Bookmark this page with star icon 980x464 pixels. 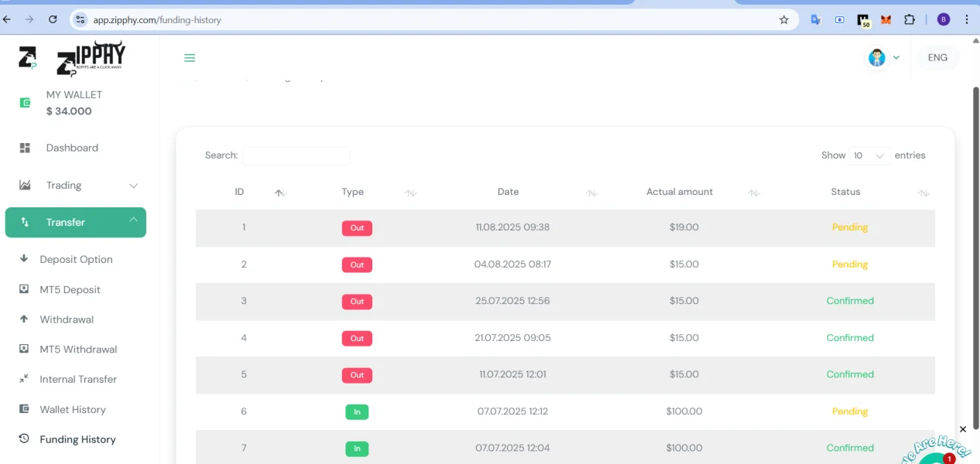click(x=783, y=20)
